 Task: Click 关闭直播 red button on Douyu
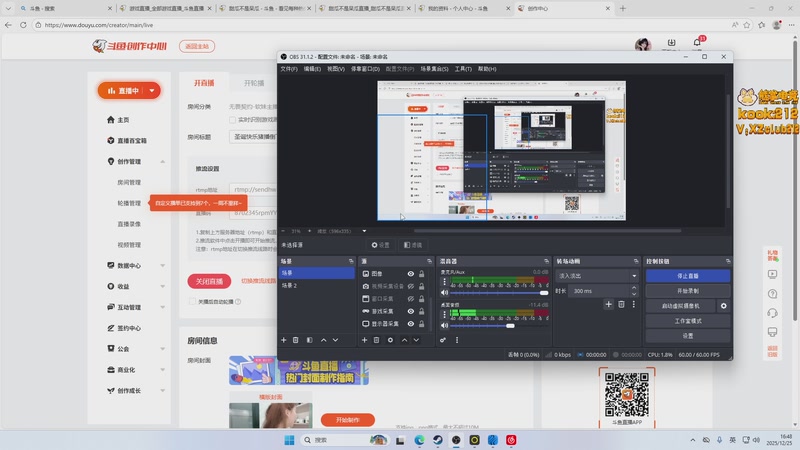point(209,281)
